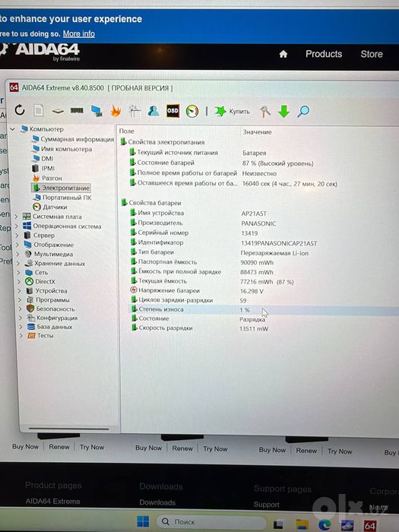399x532 pixels.
Task: Launch the stability test flame icon
Action: click(x=116, y=111)
